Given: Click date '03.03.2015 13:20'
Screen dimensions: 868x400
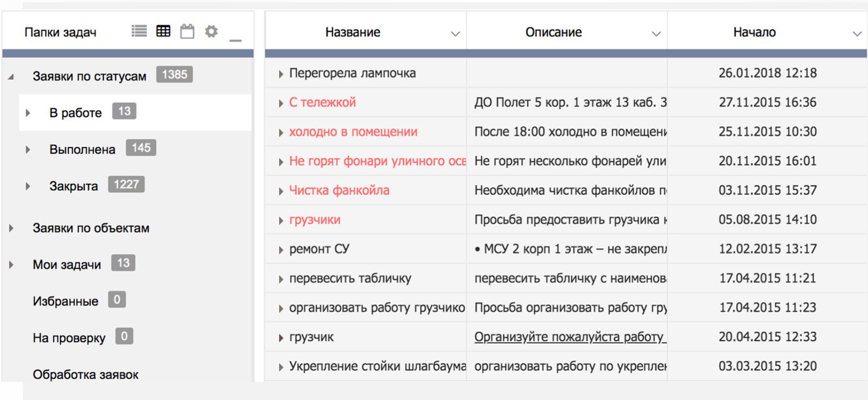Looking at the screenshot, I should pyautogui.click(x=768, y=366).
